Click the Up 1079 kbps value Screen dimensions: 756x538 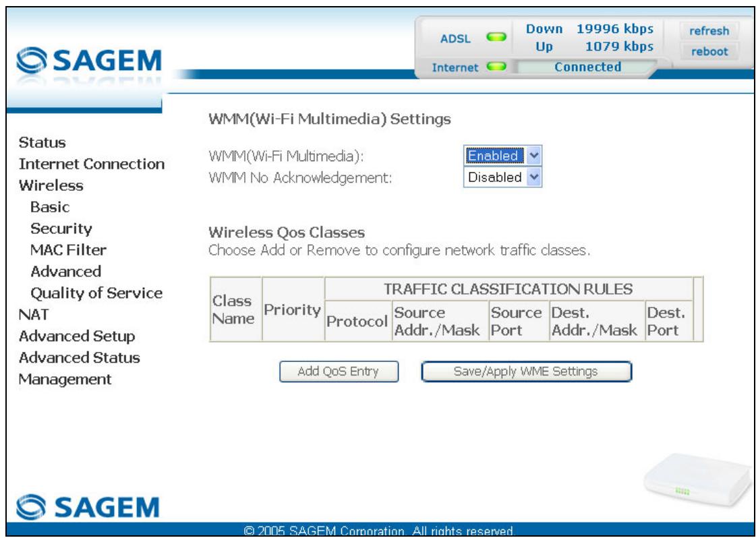point(619,47)
